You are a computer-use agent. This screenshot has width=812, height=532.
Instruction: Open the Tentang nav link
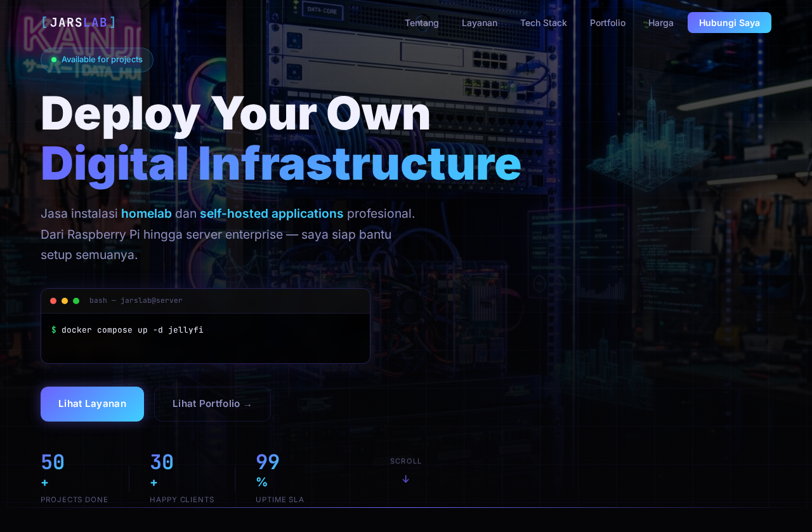[x=422, y=23]
